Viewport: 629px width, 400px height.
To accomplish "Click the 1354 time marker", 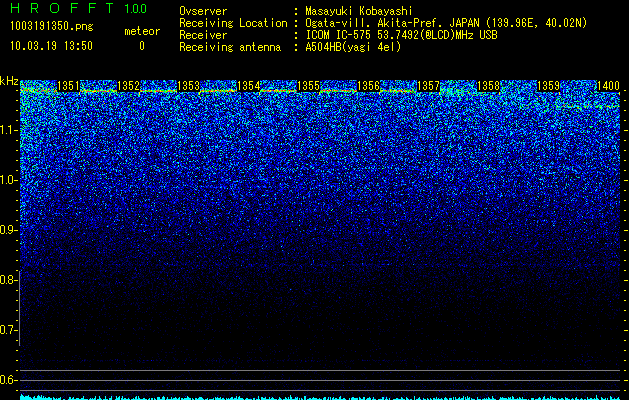I will [x=248, y=86].
